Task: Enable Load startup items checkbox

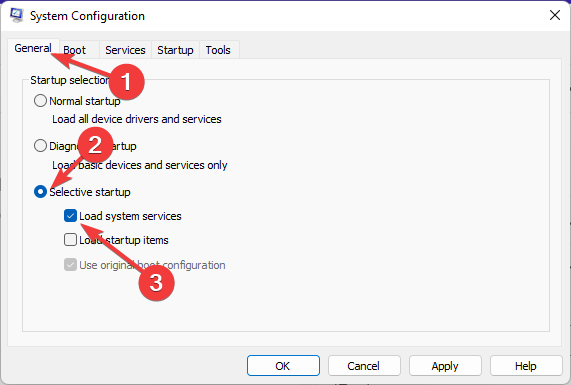Action: [x=70, y=240]
